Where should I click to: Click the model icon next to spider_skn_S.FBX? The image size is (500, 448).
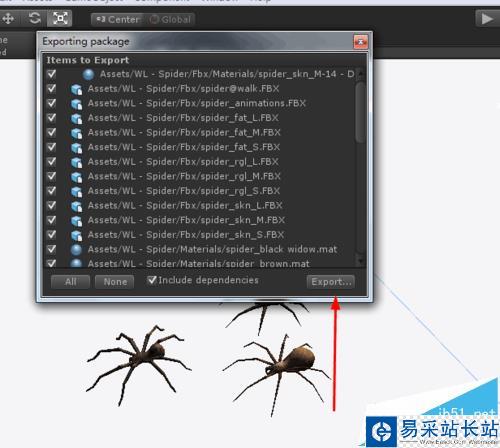76,236
